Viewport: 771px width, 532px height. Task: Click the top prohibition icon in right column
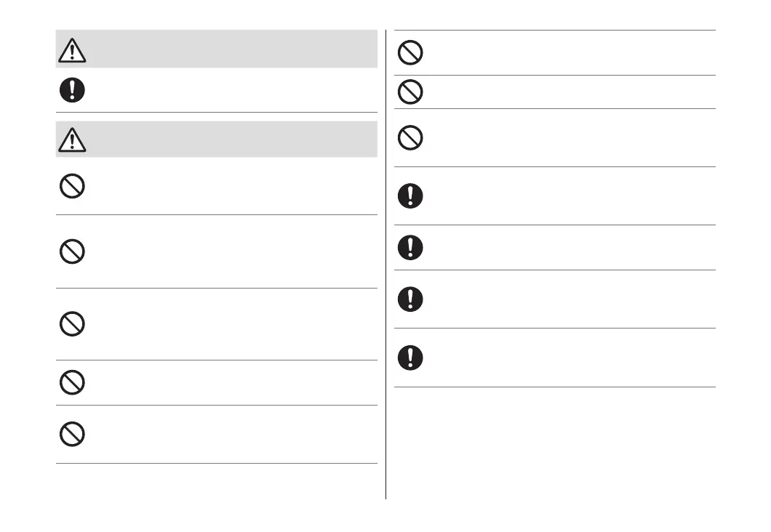click(x=411, y=52)
